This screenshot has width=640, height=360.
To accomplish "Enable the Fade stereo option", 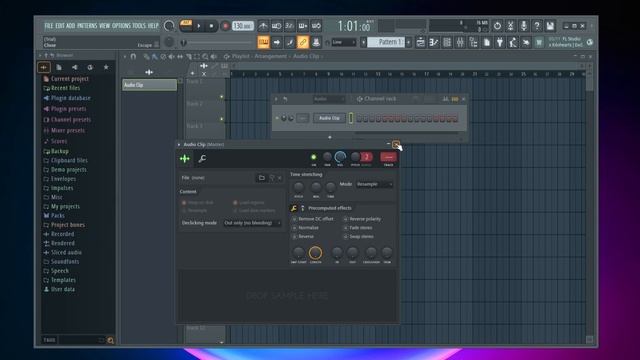I will 358,228.
